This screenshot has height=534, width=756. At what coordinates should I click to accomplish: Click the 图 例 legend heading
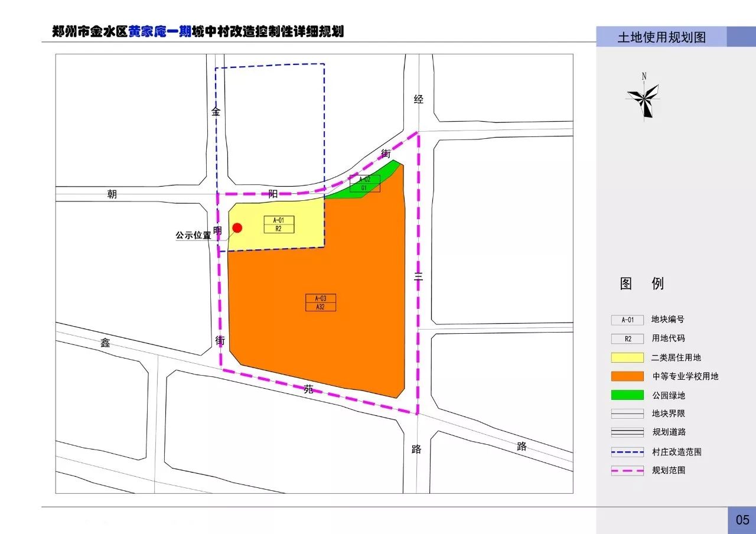coord(642,284)
